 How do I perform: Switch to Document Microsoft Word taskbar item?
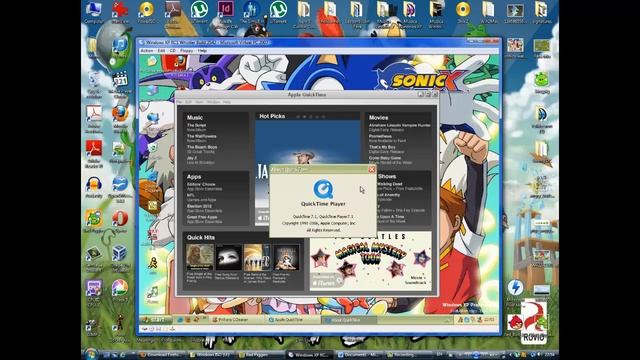(x=360, y=355)
